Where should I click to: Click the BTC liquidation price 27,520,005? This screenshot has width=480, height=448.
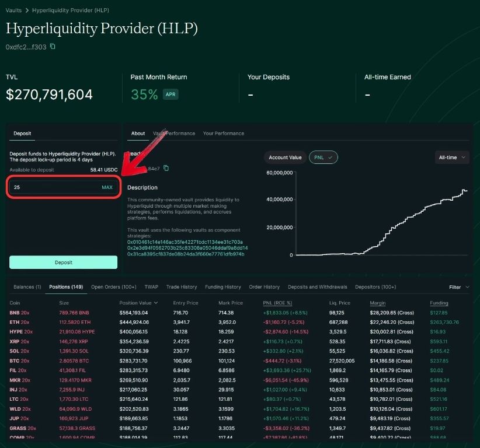(x=342, y=361)
